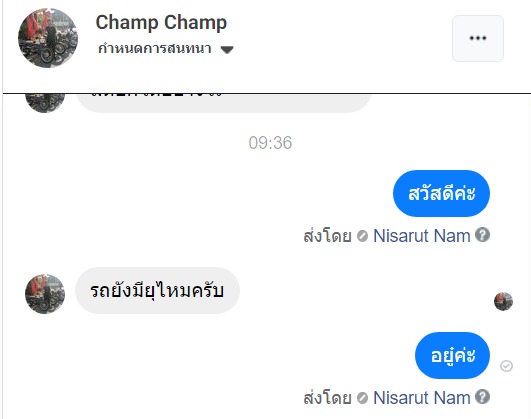531x419 pixels.
Task: Click the delivered checkmark icon next to อยู่ค่ะ
Action: [506, 366]
